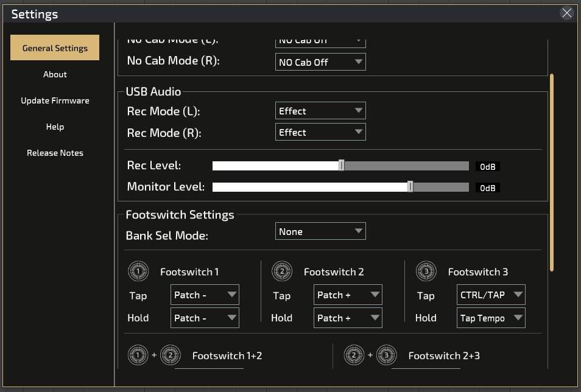
Task: Click the second icon of Footswitch 2+3
Action: 387,355
